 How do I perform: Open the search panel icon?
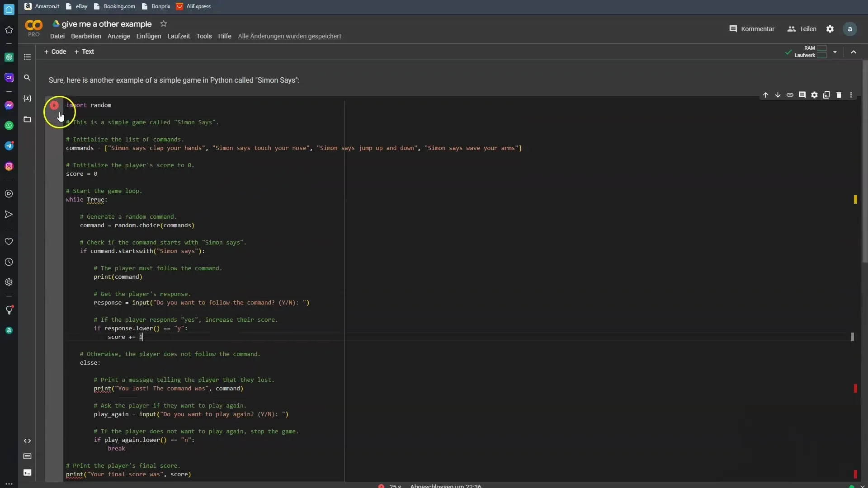(28, 77)
